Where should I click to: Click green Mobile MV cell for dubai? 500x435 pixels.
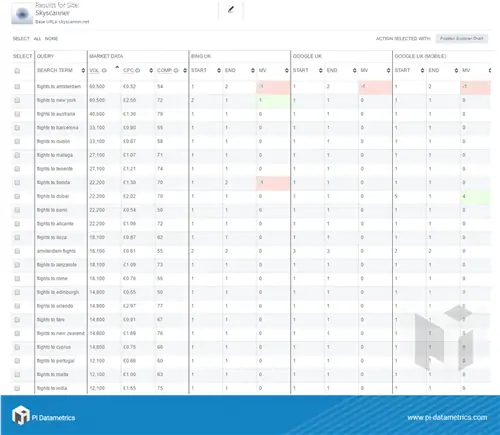(475, 197)
